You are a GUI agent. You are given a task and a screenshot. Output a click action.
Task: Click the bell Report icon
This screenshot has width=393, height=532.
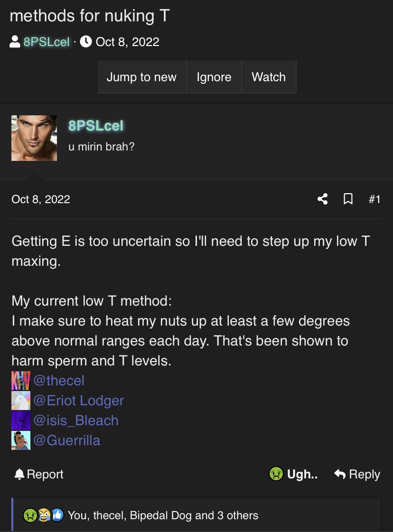(19, 474)
